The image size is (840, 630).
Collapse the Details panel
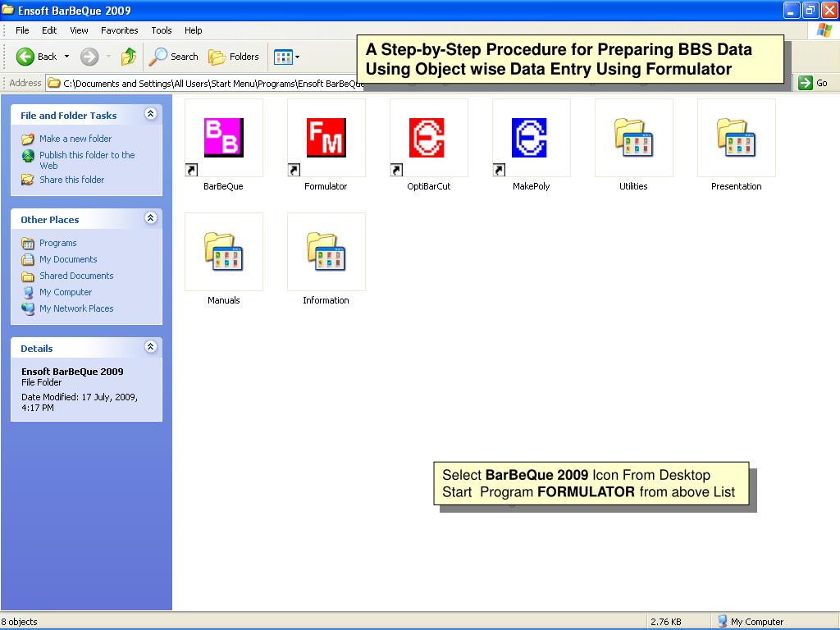151,347
